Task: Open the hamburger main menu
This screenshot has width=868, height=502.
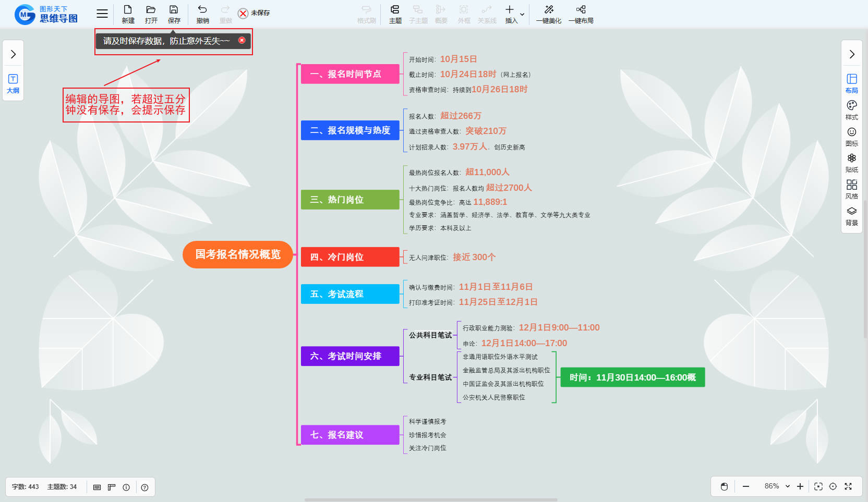Action: coord(102,14)
